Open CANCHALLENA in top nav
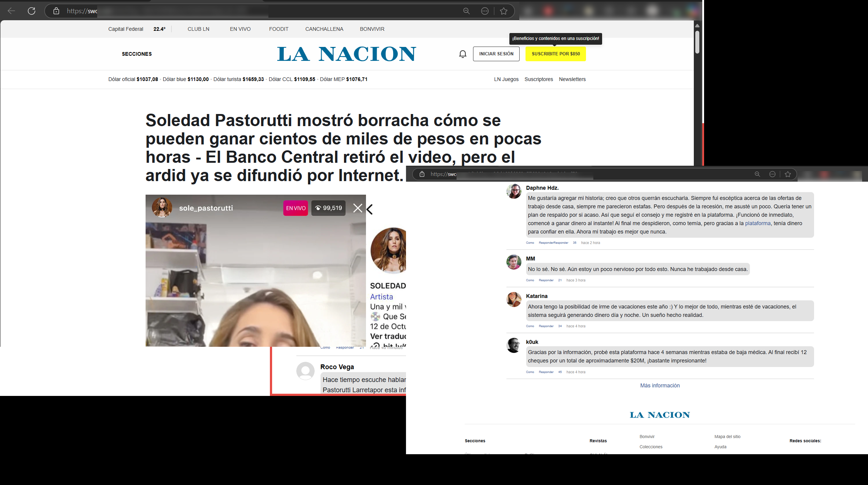868x485 pixels. [324, 29]
